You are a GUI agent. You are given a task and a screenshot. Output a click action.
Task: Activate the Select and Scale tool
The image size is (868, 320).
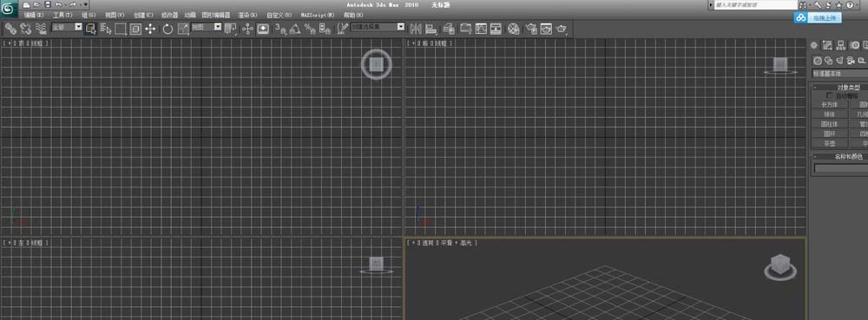pos(183,29)
